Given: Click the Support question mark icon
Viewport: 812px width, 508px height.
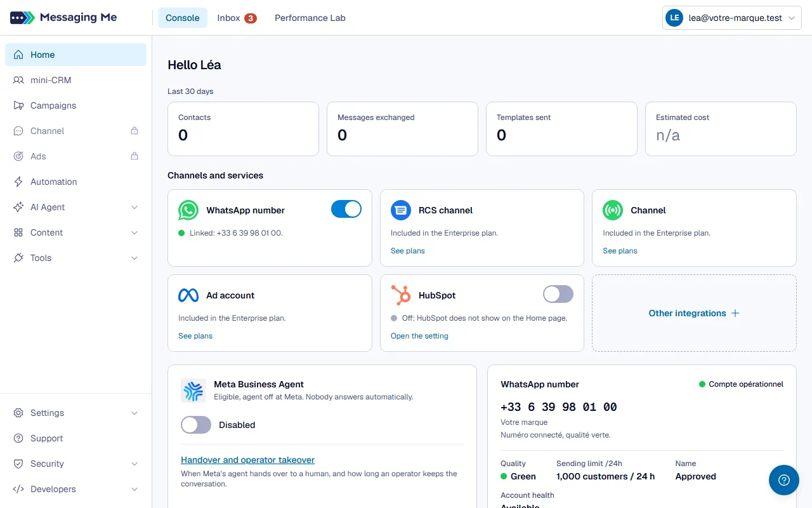Looking at the screenshot, I should 18,438.
